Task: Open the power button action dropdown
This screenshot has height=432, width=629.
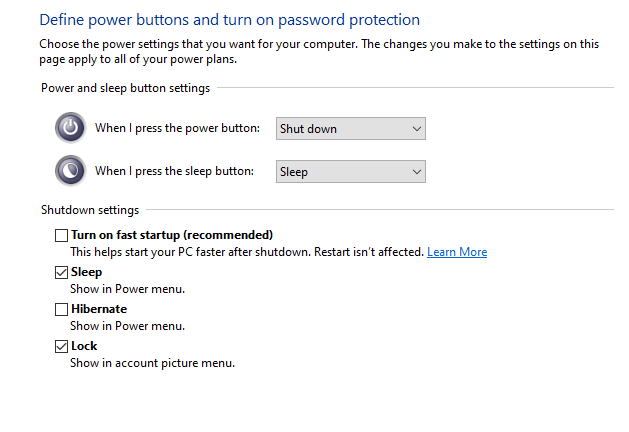Action: pyautogui.click(x=350, y=128)
